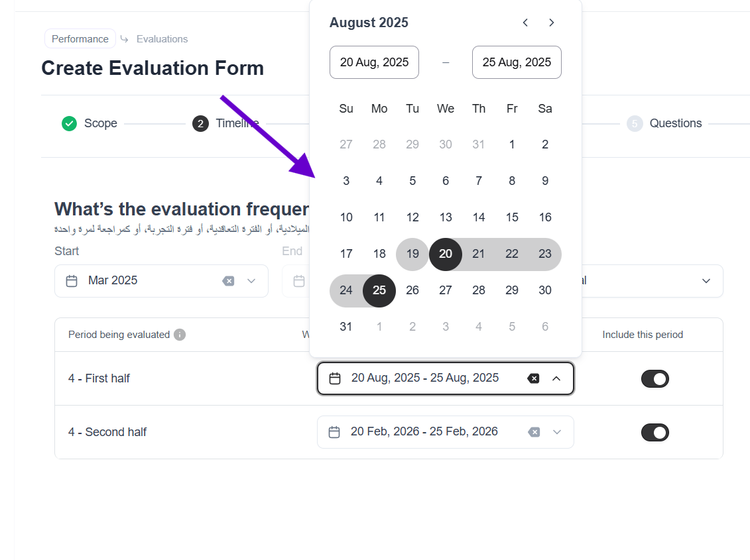Click the 20 Aug, 2025 start date field

coord(374,62)
